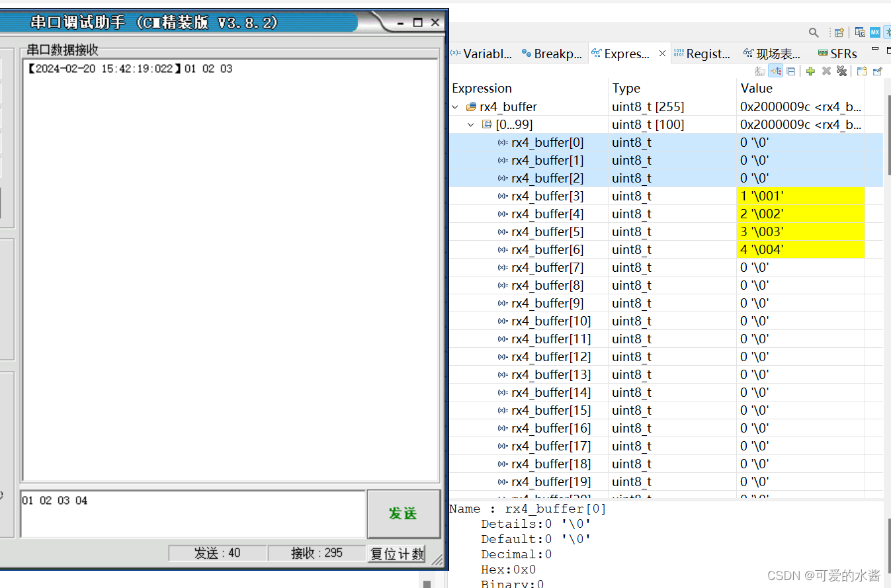Click the uint8_t [255] type cell
This screenshot has height=588, width=891.
tap(672, 107)
